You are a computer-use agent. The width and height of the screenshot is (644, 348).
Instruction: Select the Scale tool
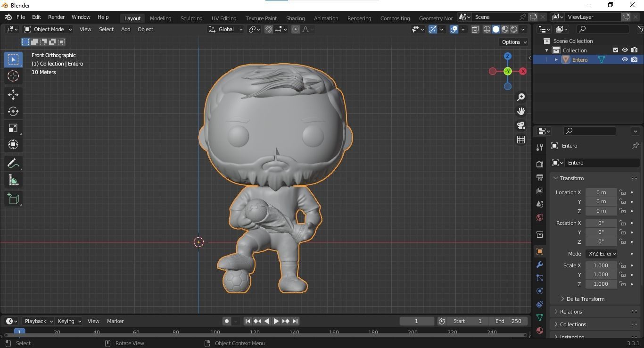tap(13, 128)
